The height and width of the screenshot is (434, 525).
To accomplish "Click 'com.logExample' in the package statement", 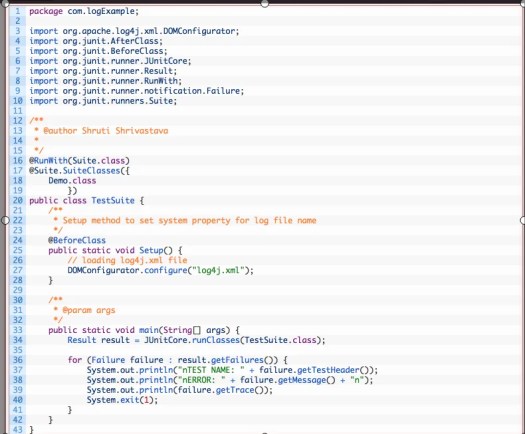I will point(102,11).
